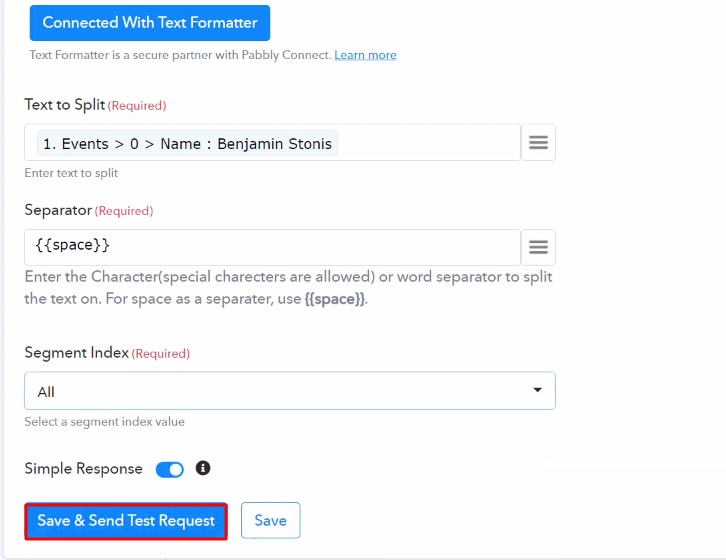Click the bold {{space}} hint text
The height and width of the screenshot is (560, 726).
(x=335, y=299)
